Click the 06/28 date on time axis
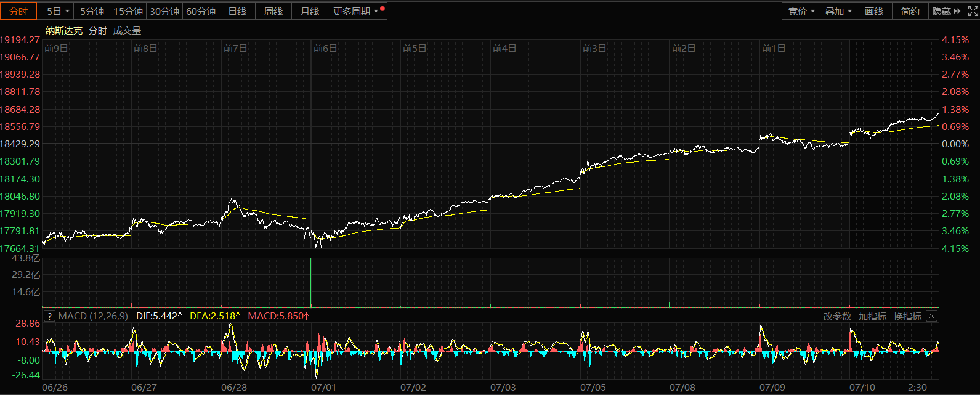Viewport: 980px width, 395px height. point(234,387)
